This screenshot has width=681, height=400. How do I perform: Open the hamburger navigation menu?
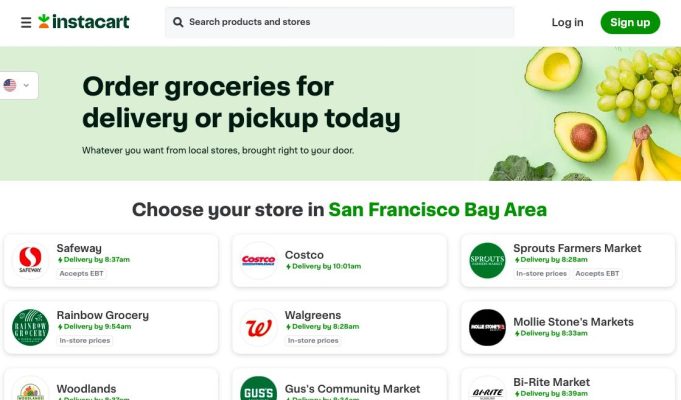coord(26,22)
